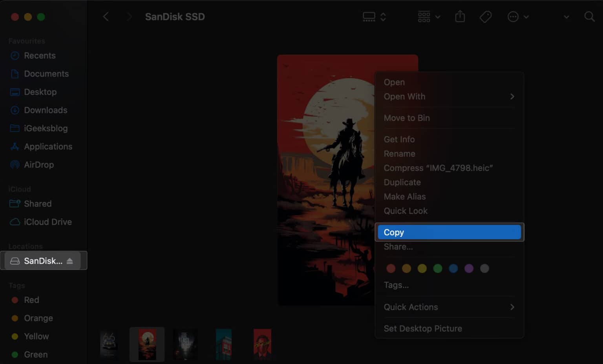Click Compress IMG_4798.heic

pyautogui.click(x=438, y=168)
